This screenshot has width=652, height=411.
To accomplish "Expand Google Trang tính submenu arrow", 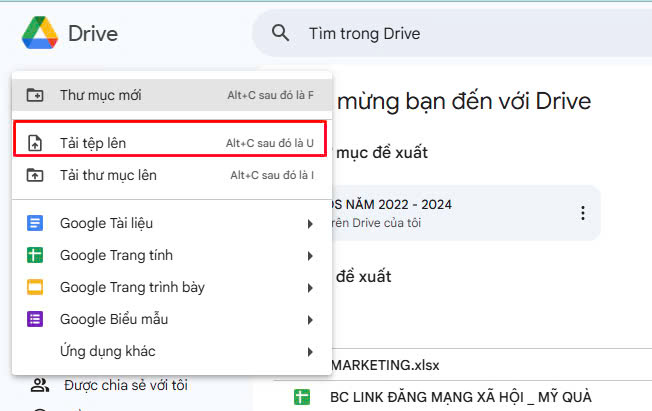I will point(310,256).
